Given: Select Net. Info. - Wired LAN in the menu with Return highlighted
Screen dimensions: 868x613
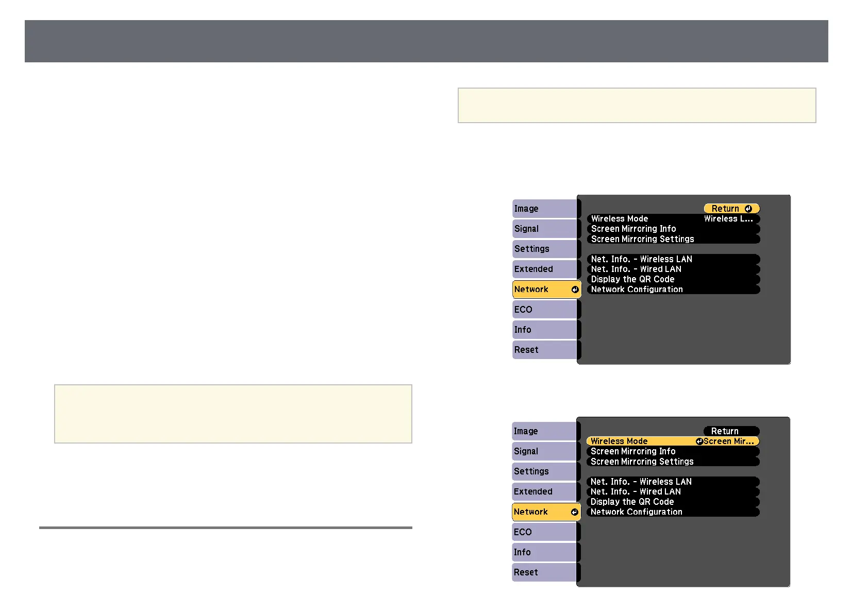Looking at the screenshot, I should (x=673, y=269).
